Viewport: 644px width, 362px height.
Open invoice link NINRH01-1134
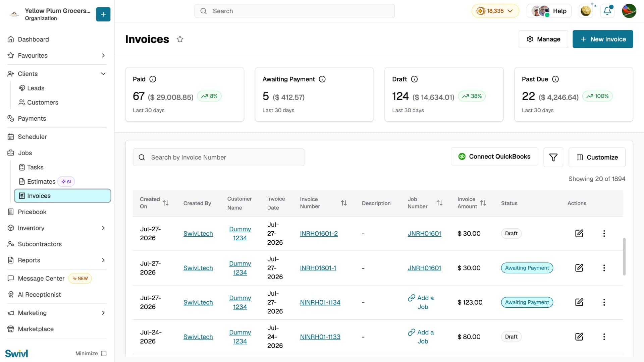[x=320, y=302]
